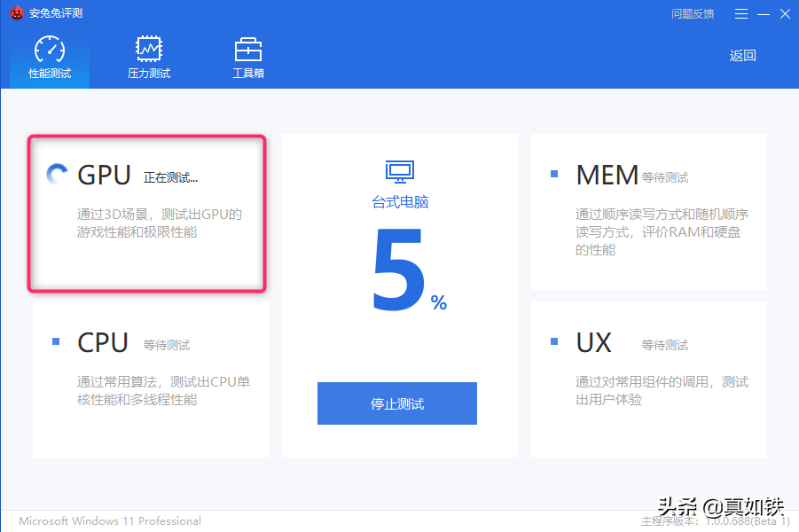Viewport: 799px width, 532px height.
Task: Open the 问题反馈 feedback link
Action: tap(693, 14)
